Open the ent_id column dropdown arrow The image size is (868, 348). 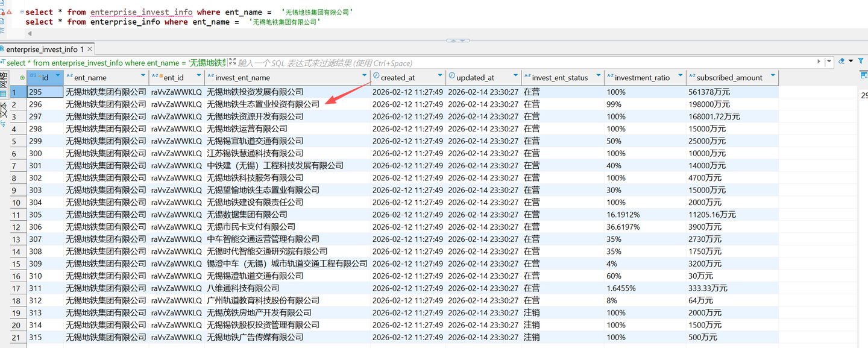[200, 77]
